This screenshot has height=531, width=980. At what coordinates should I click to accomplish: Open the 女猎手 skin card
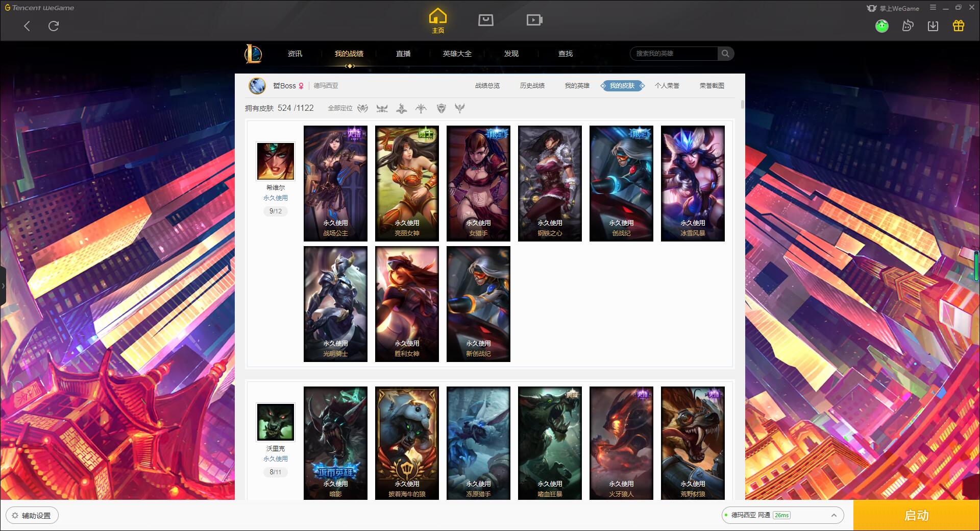click(478, 184)
